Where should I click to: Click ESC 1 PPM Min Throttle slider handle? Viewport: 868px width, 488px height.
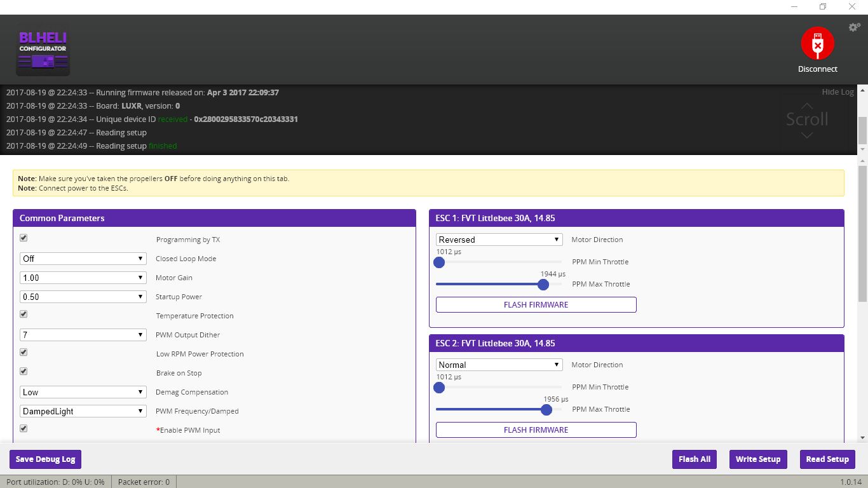click(x=439, y=262)
